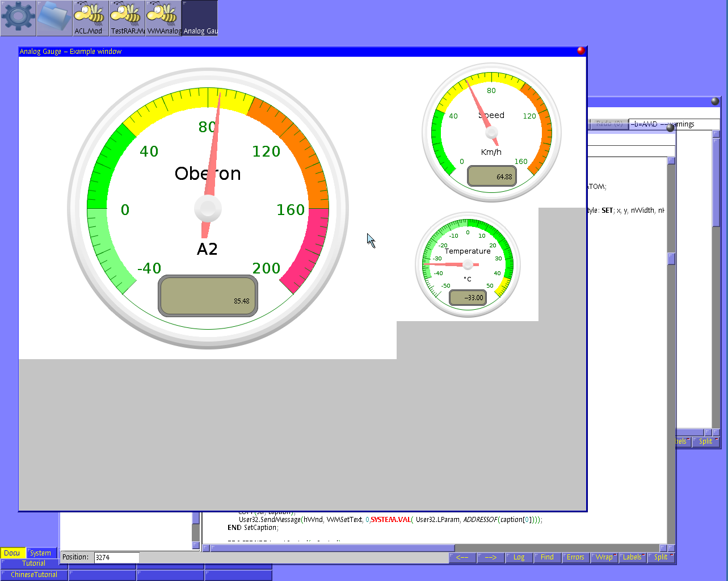The width and height of the screenshot is (728, 581).
Task: Click the 200 mark on the Oberon gauge
Action: pyautogui.click(x=266, y=268)
